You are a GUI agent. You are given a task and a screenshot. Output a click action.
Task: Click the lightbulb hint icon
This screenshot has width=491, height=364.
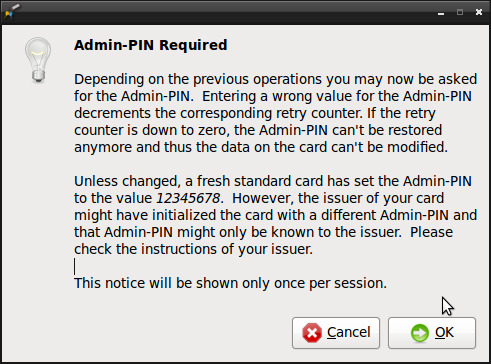coord(38,60)
